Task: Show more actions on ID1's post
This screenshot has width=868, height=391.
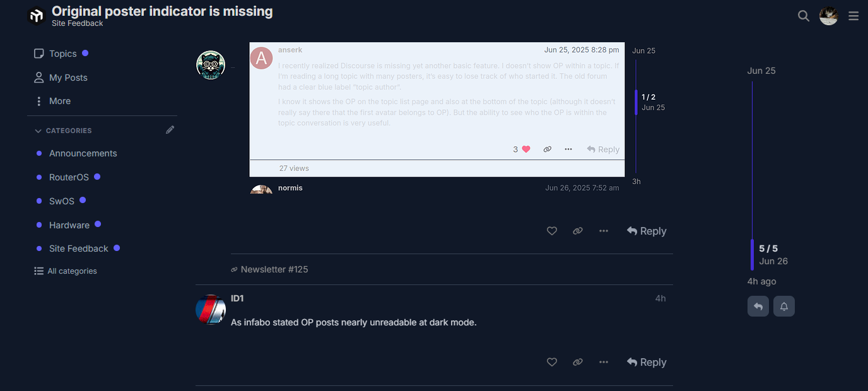Action: (x=604, y=362)
